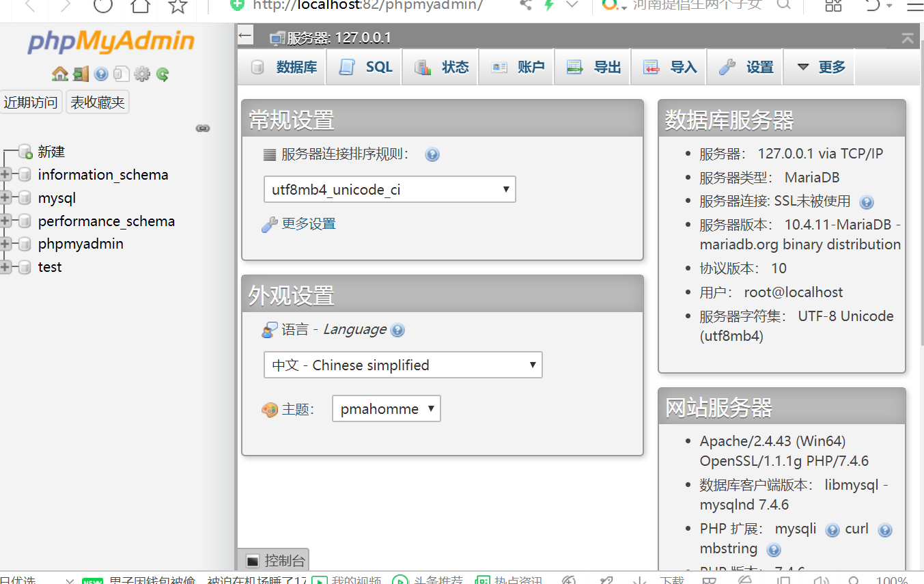924x584 pixels.
Task: Click the 127.0.0.1 via TCP/IP text
Action: pos(820,154)
